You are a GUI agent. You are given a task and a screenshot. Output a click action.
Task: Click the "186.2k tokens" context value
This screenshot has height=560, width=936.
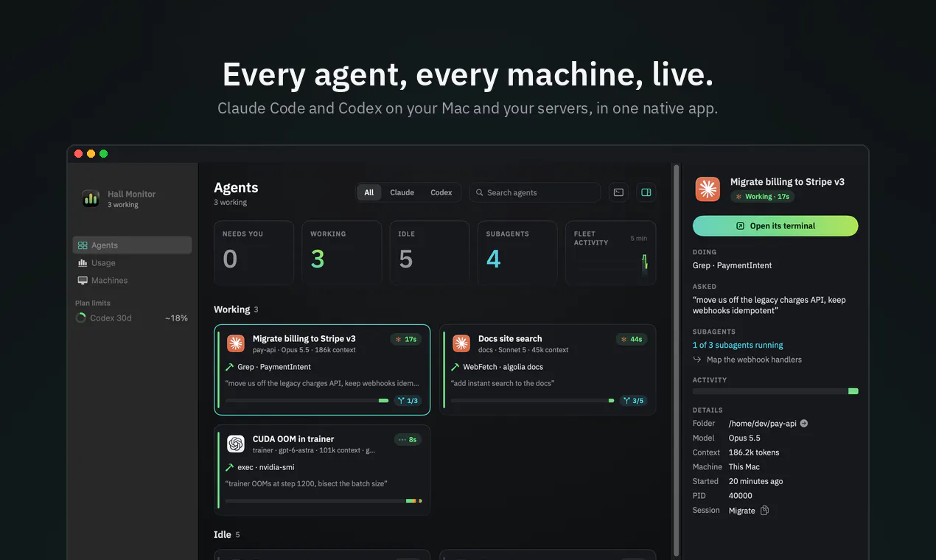click(x=754, y=452)
